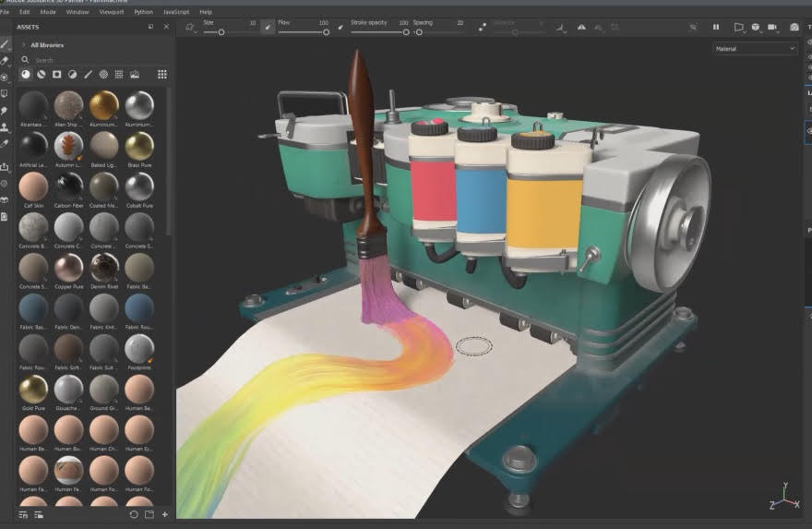Select the Autumn Leaf material thumbnail
Viewport: 812px width, 529px height.
68,146
